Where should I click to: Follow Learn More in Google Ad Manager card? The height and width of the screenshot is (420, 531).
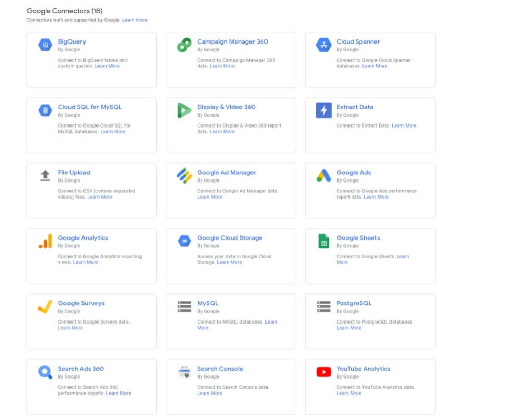click(209, 197)
